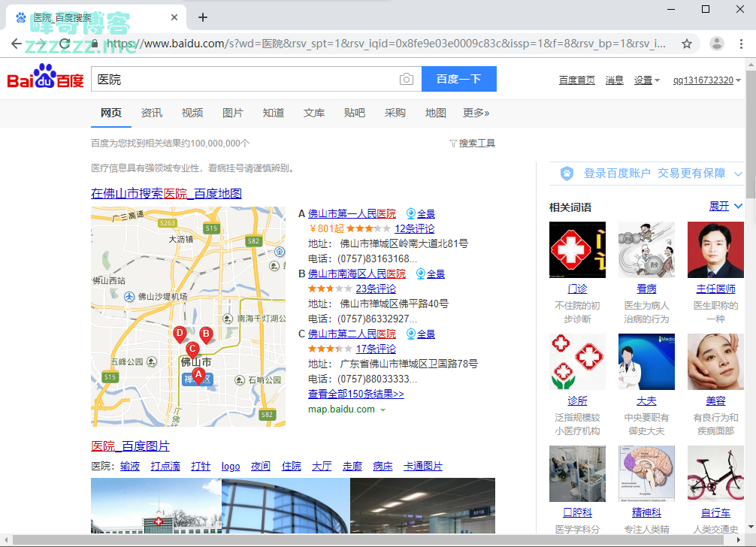The width and height of the screenshot is (756, 547).
Task: Open the 美容 face thumbnail
Action: point(715,361)
